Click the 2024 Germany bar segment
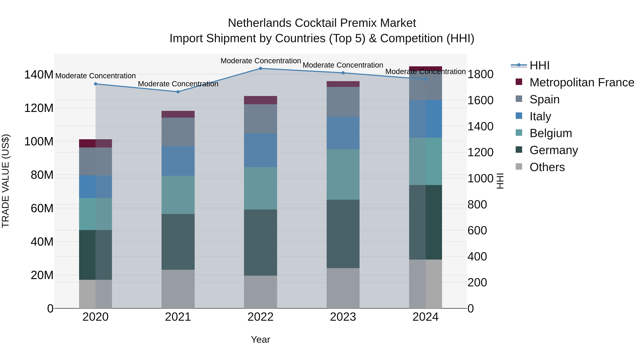 426,222
